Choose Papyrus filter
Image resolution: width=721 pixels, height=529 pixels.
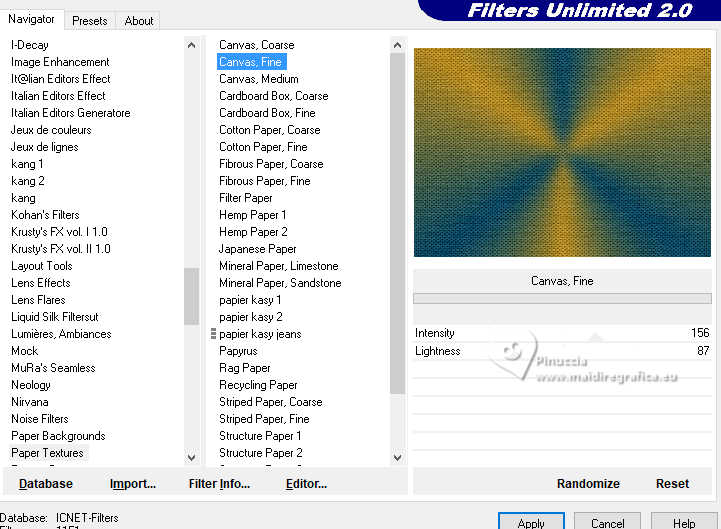tap(238, 351)
